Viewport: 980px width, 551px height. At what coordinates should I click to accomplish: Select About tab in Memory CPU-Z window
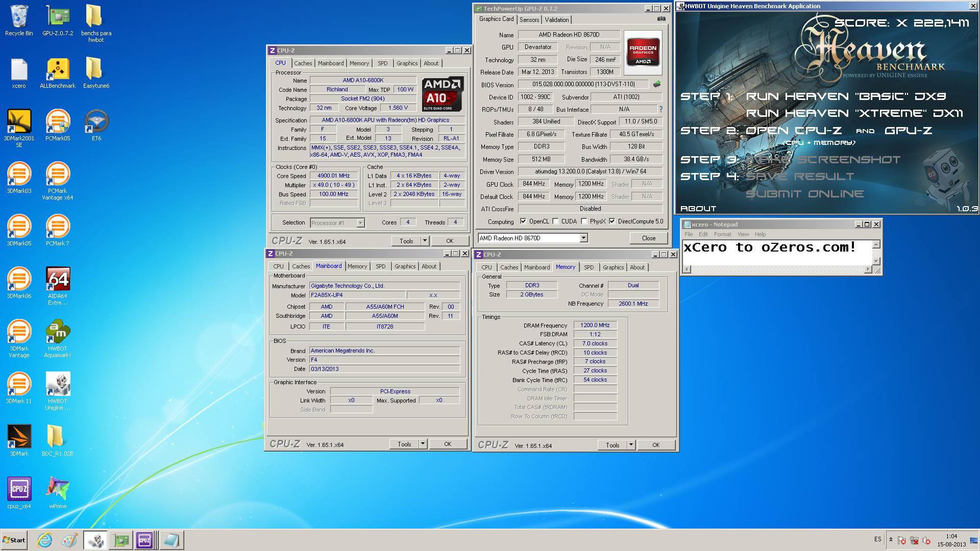click(637, 267)
